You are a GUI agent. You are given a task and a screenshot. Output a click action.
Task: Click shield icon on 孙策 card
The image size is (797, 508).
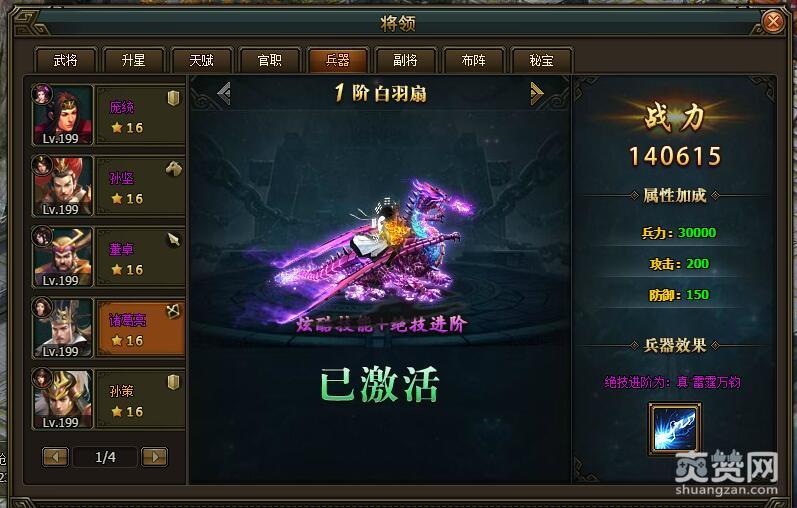(173, 382)
